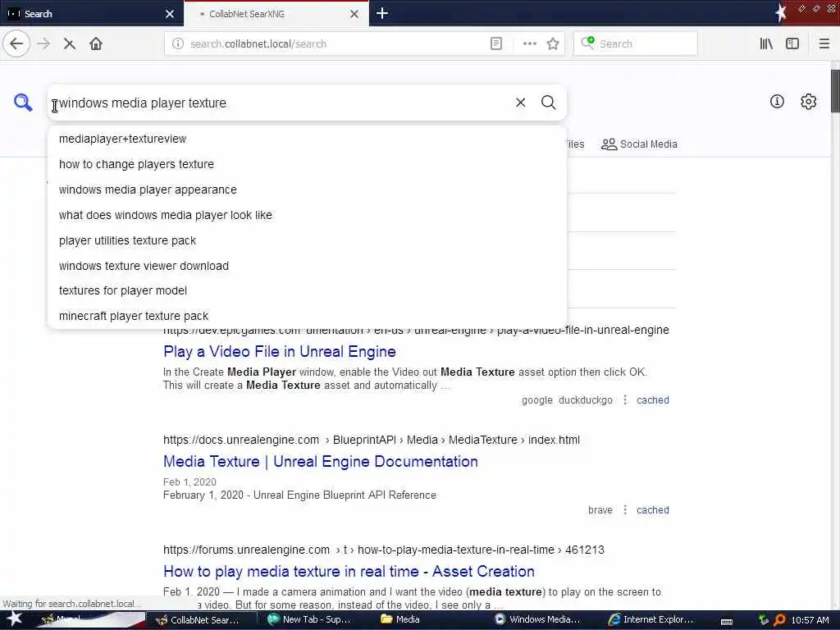Open page actions three-dot menu
Screen dimensions: 840x630
(529, 43)
